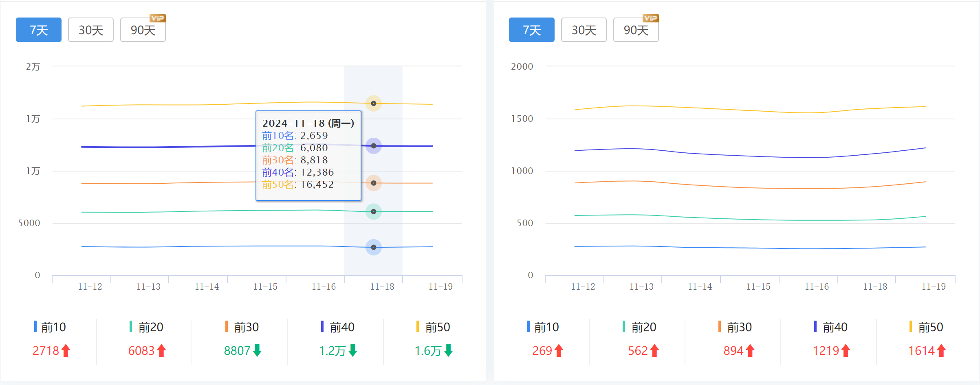Select 7天 tab in left chart
This screenshot has width=980, height=385.
coord(39,30)
